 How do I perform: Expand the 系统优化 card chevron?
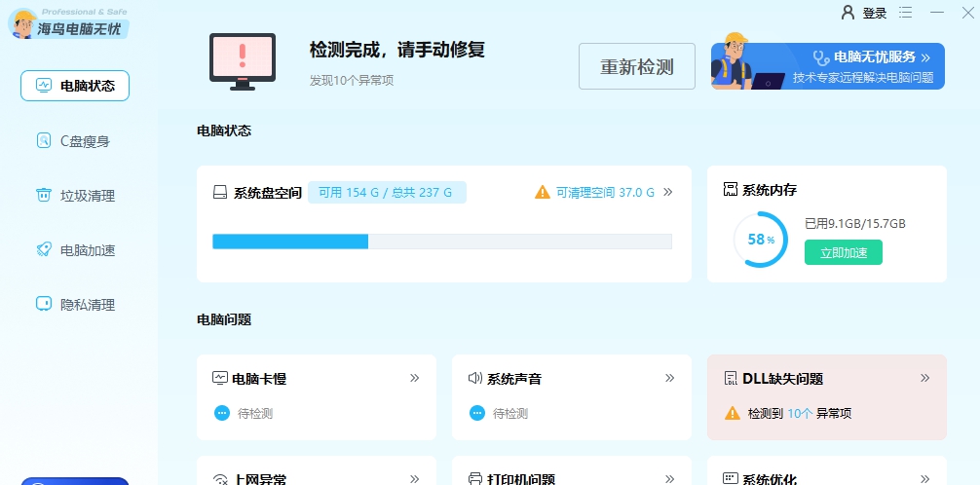[x=925, y=479]
